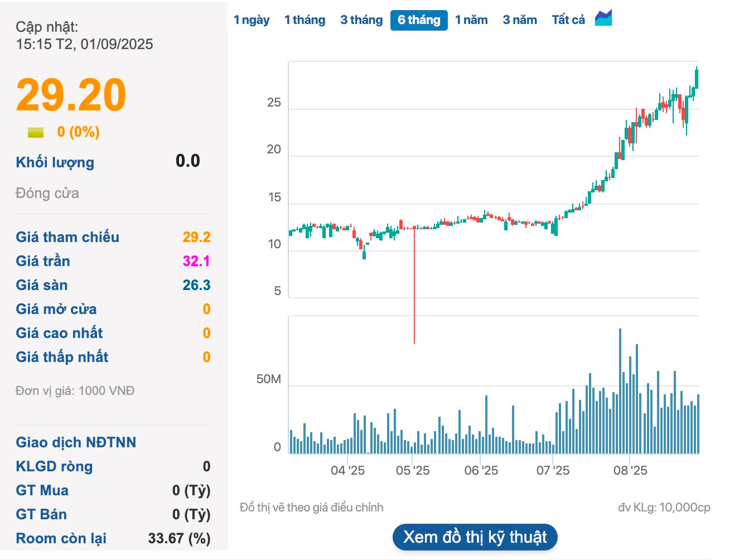Viewport: 744px width, 560px height.
Task: Click the Giá tham chiếu label
Action: click(67, 237)
